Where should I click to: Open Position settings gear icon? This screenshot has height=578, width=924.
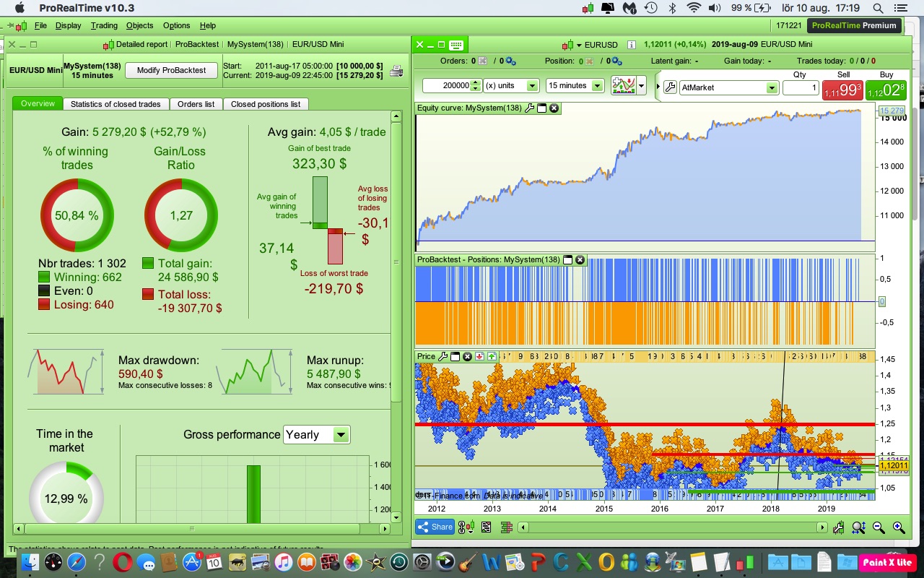(x=618, y=61)
